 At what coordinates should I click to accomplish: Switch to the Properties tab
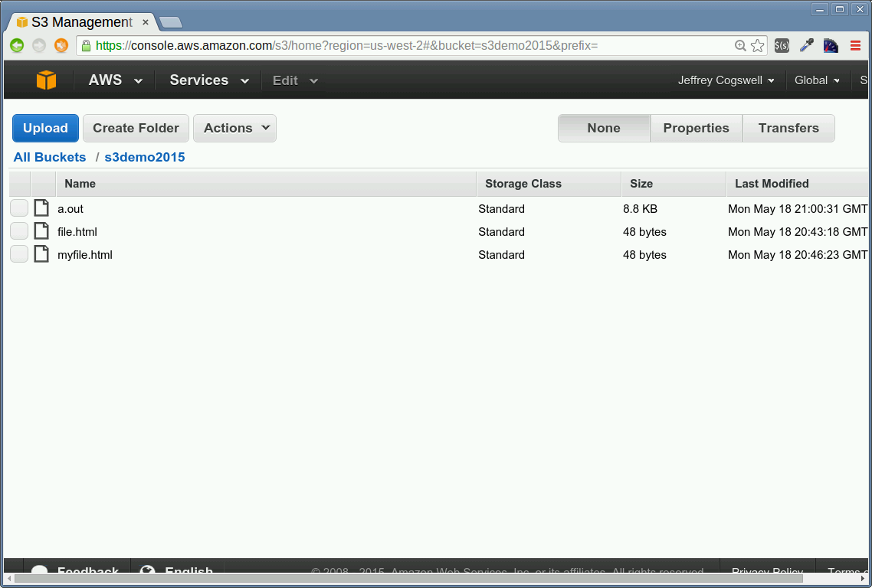click(x=696, y=128)
